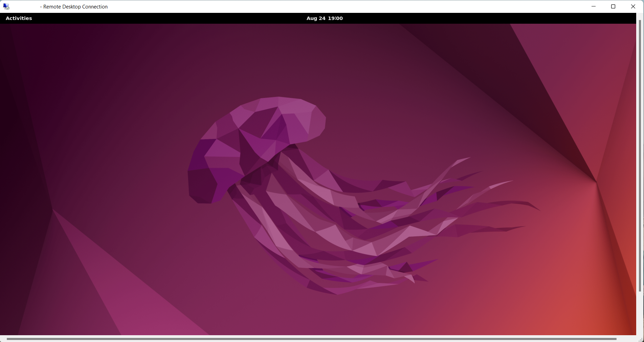
Task: Open the Activities overview
Action: [19, 18]
